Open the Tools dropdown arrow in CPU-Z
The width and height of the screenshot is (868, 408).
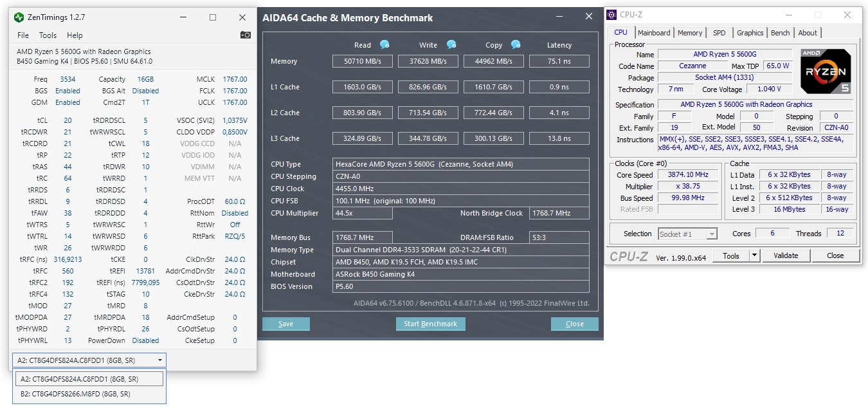click(x=755, y=255)
